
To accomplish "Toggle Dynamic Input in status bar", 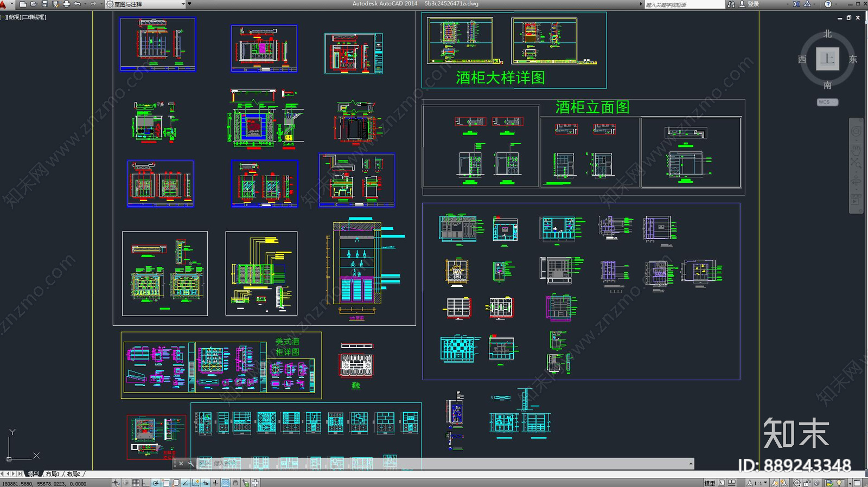I will click(x=206, y=483).
